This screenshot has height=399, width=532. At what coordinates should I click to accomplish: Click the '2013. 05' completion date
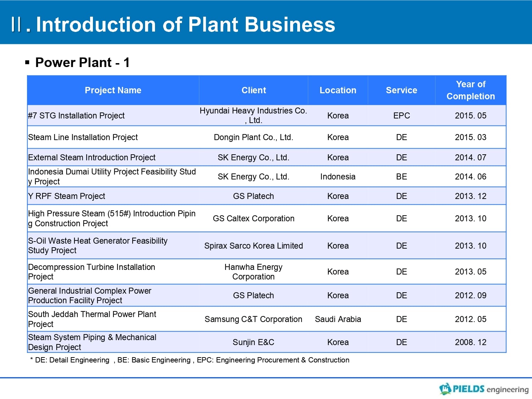coord(471,272)
